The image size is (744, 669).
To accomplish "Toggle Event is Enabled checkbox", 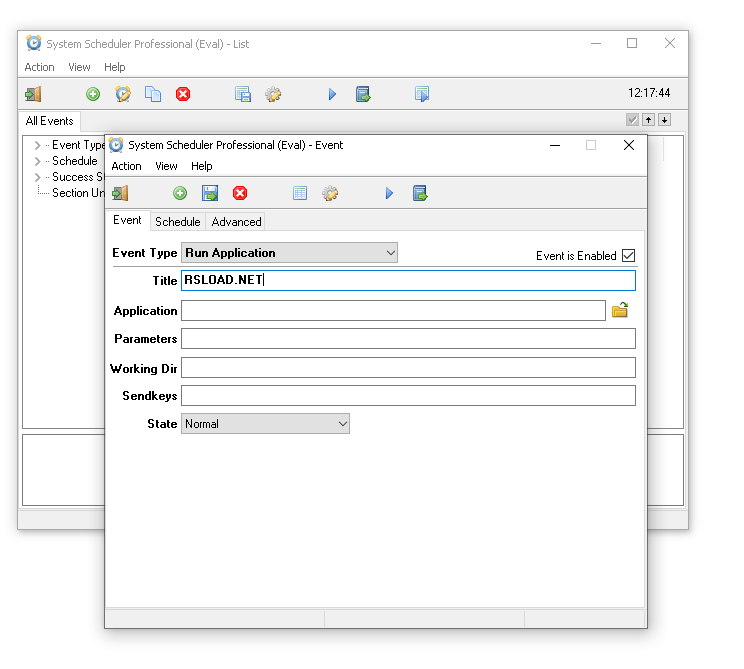I will (x=628, y=255).
